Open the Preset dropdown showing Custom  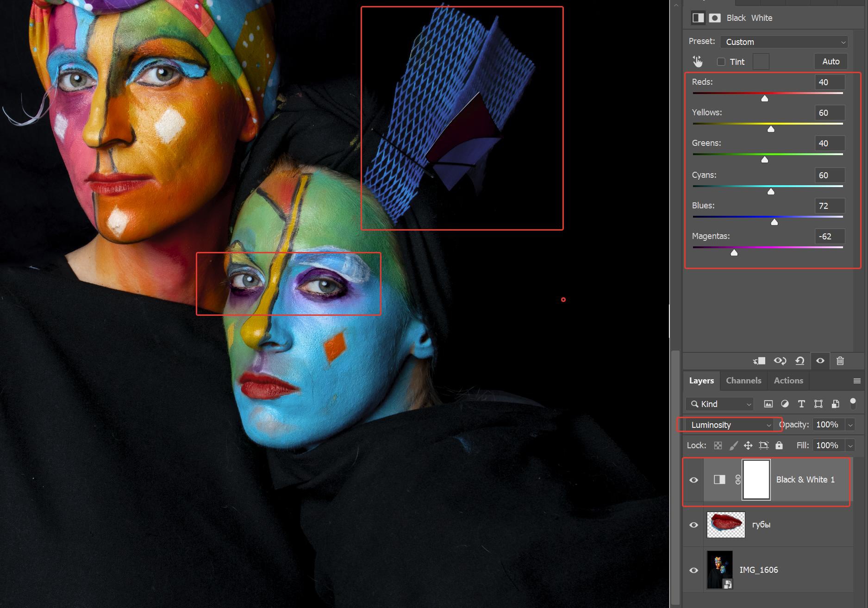point(784,42)
